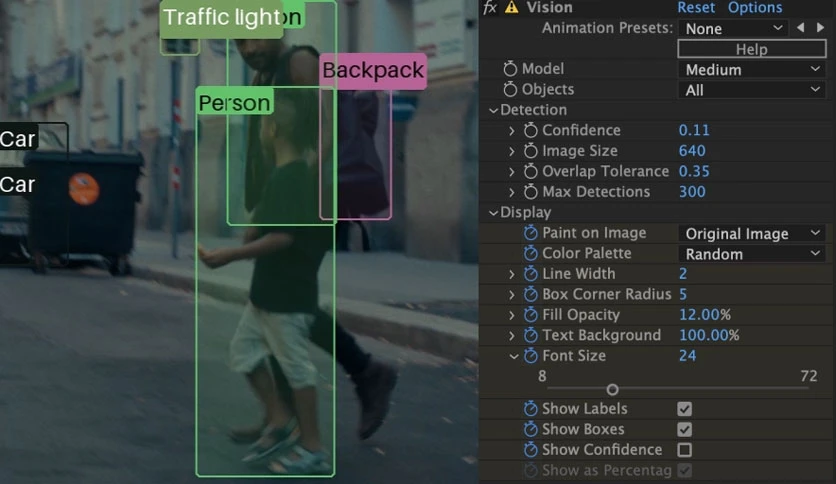The width and height of the screenshot is (836, 484).
Task: Toggle the Line Width stopwatch
Action: tap(530, 274)
